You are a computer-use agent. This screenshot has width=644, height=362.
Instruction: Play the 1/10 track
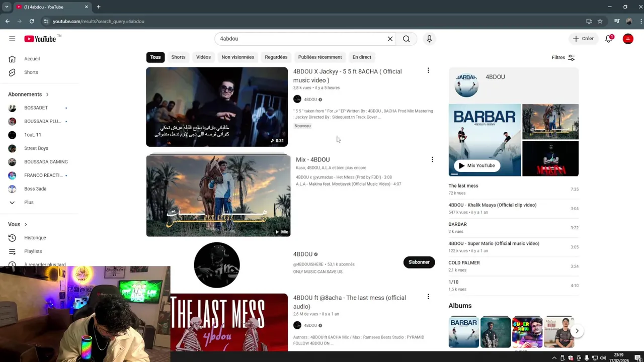(513, 286)
